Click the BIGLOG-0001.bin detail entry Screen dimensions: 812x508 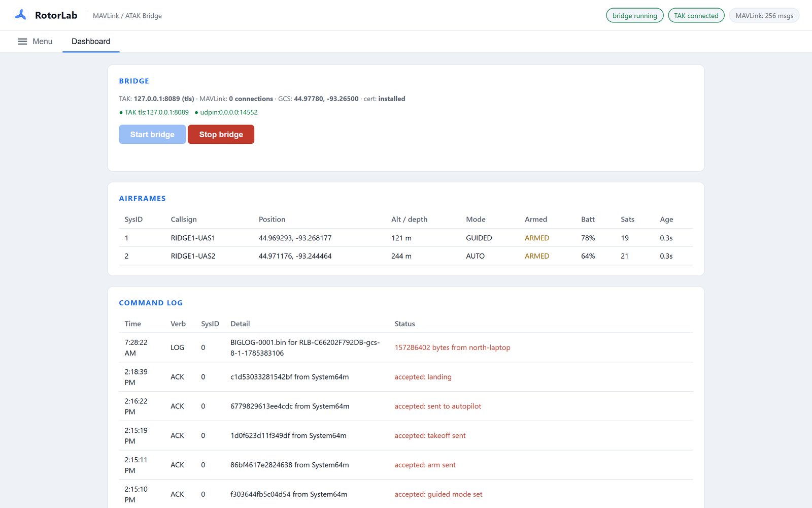pos(305,347)
